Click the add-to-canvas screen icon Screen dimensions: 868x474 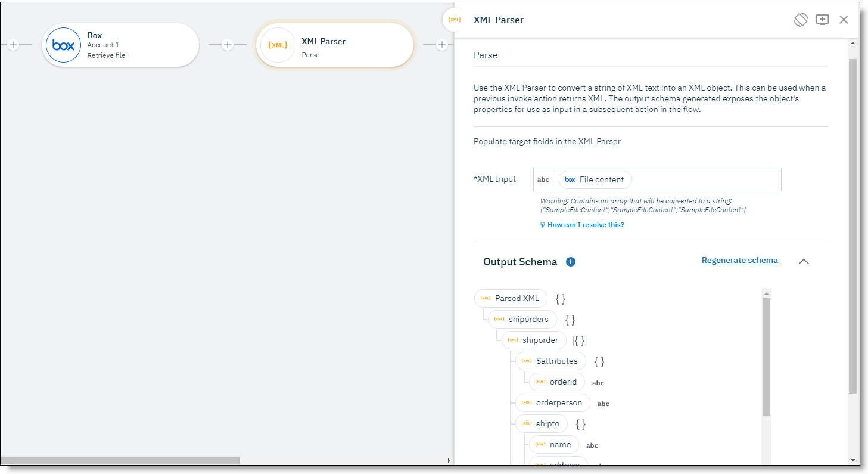(x=822, y=19)
